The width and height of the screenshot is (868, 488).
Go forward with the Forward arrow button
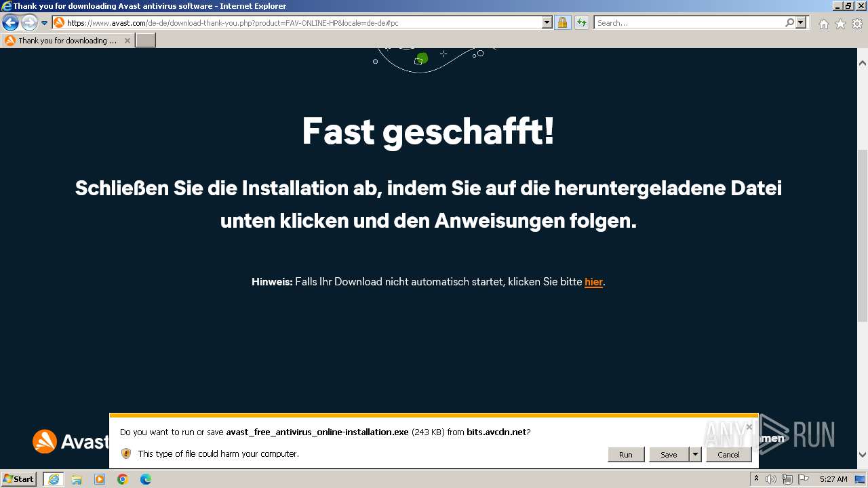29,23
